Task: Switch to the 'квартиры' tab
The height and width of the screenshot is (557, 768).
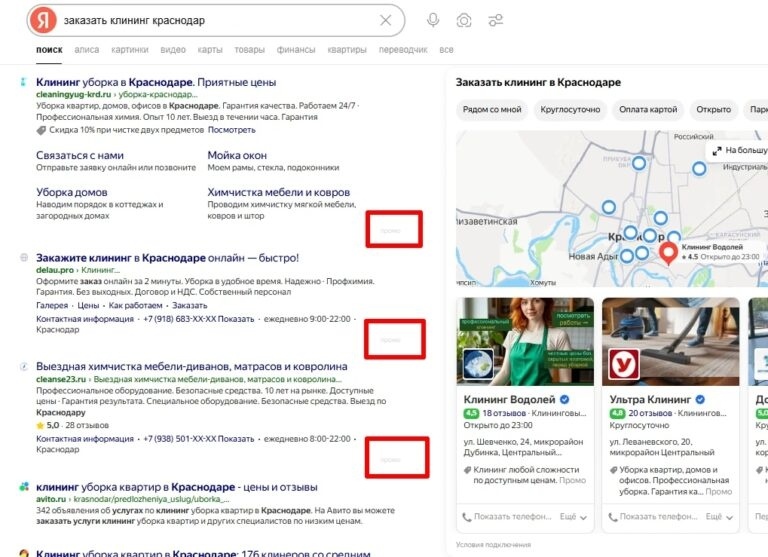Action: [x=347, y=49]
